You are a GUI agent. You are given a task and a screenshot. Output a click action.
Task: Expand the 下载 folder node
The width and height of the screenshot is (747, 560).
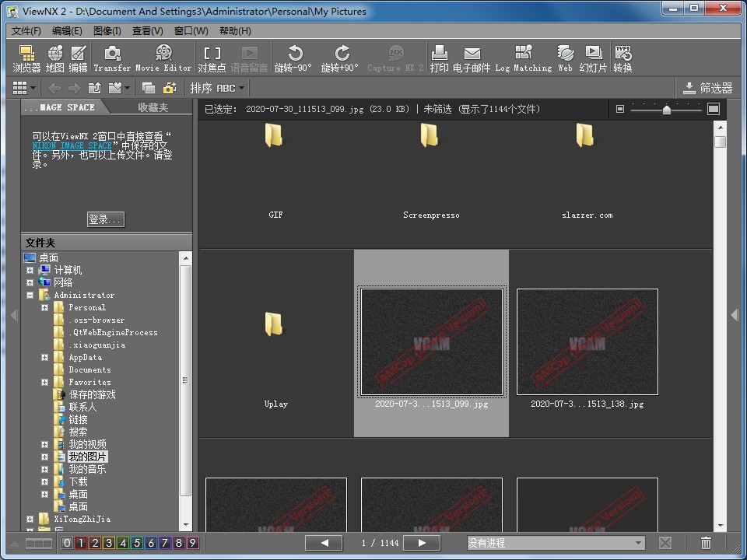point(45,482)
